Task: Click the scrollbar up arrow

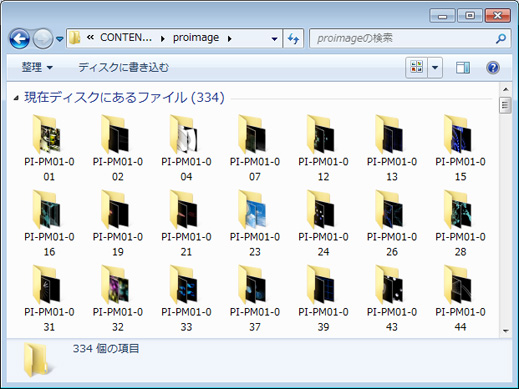Action: (x=505, y=89)
